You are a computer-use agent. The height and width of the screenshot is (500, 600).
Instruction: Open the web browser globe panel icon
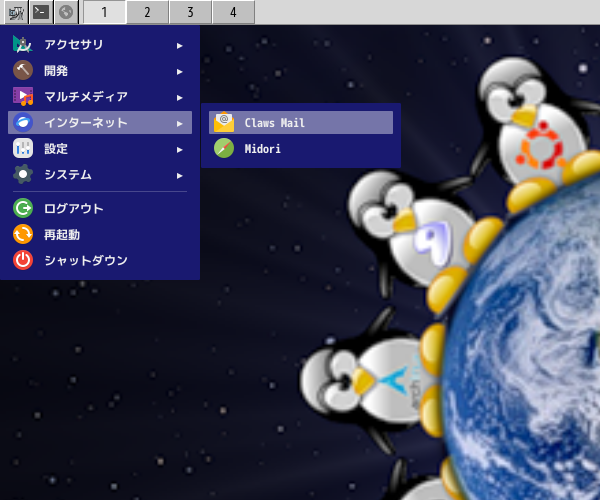coord(66,13)
